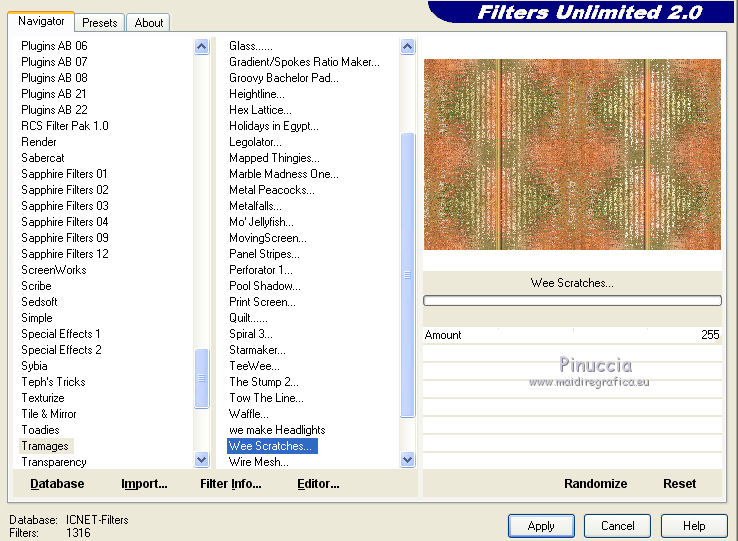Open the About tab
Screen dimensions: 738x541
[x=149, y=23]
